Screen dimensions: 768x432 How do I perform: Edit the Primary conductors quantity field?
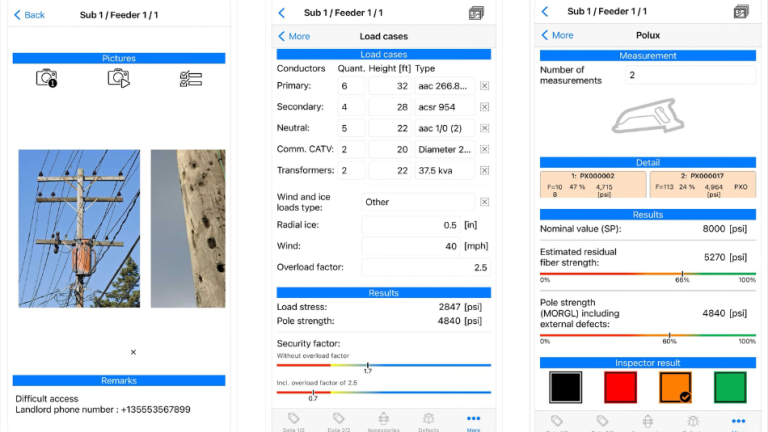click(x=351, y=86)
